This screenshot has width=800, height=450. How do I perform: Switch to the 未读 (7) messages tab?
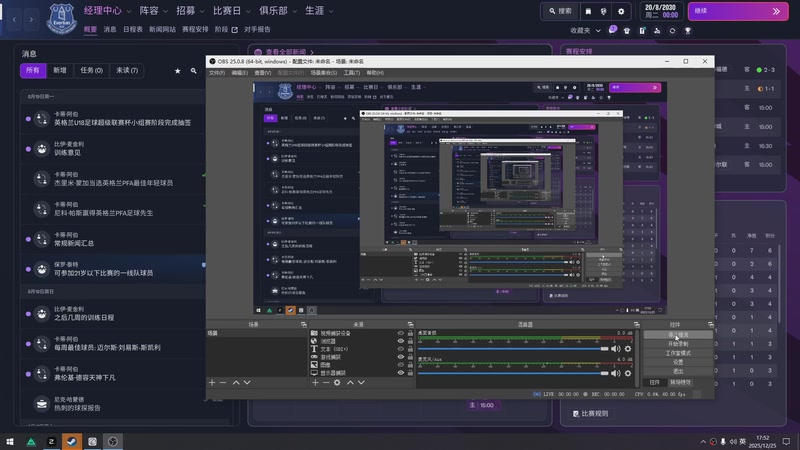pos(127,70)
